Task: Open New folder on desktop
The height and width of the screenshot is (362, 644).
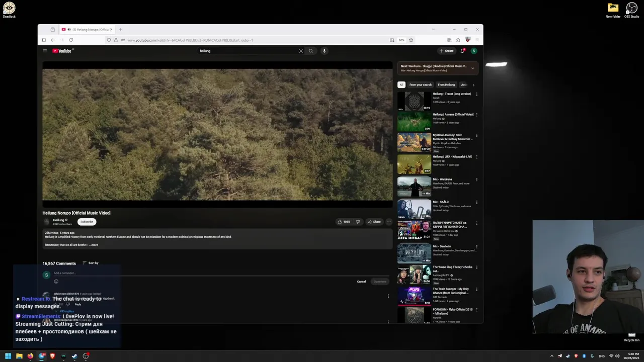Action: click(x=613, y=10)
